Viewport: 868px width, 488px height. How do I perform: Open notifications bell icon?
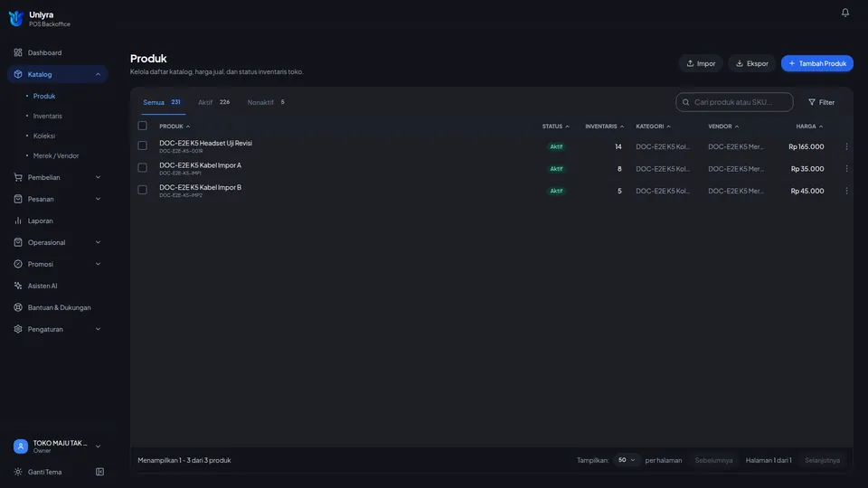pyautogui.click(x=844, y=12)
